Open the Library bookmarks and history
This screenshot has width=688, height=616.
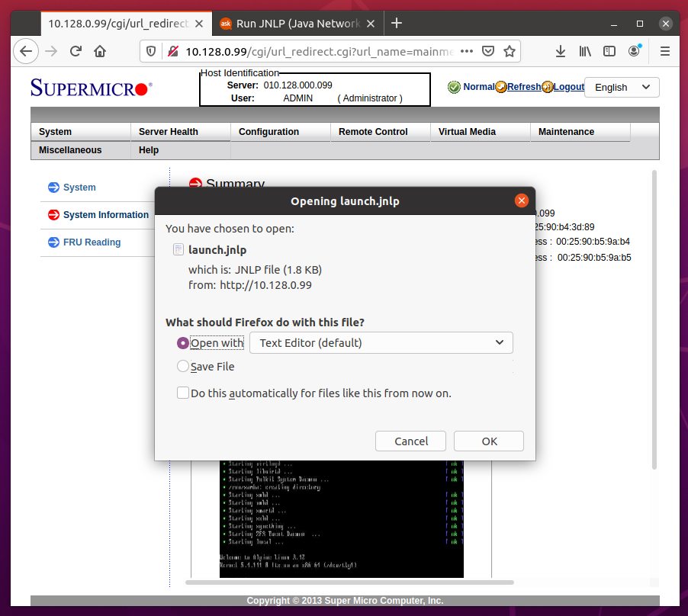[585, 51]
